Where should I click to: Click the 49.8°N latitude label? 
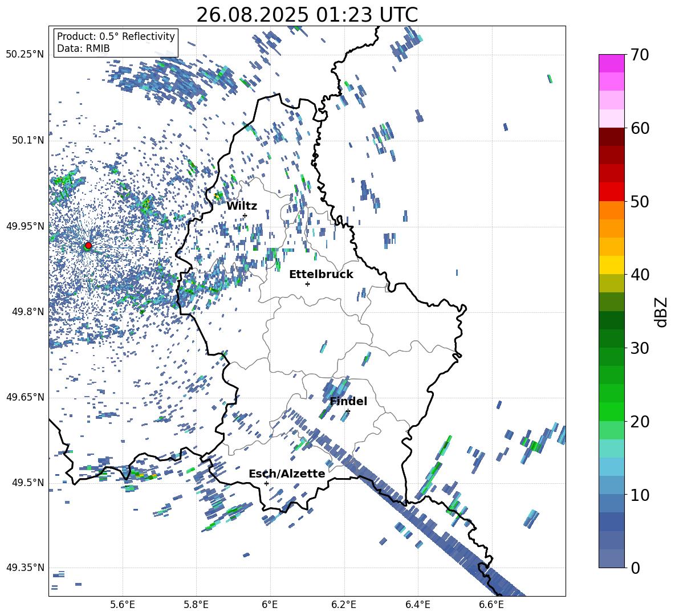pos(28,312)
